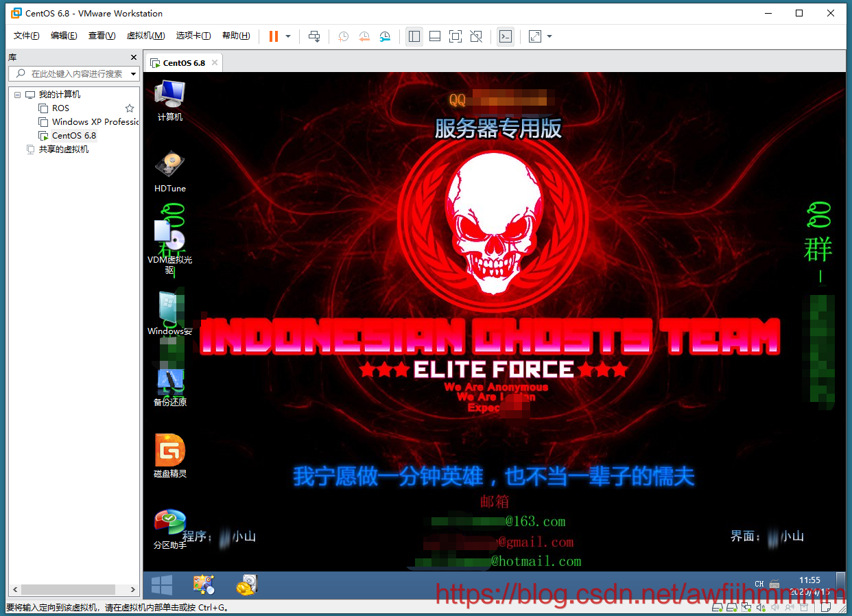The width and height of the screenshot is (852, 616).
Task: Click the library scrollbar right arrow
Action: 134,589
